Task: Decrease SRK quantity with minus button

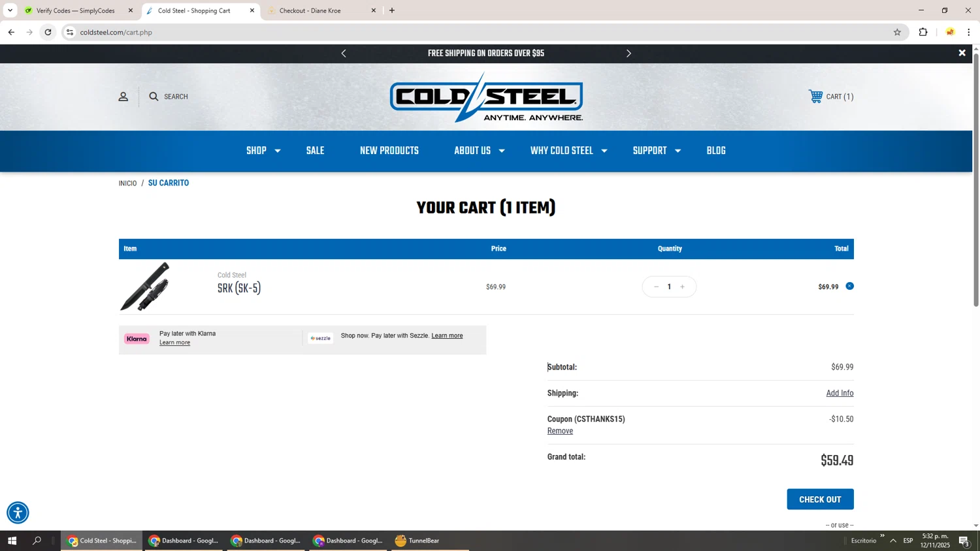Action: click(x=656, y=287)
